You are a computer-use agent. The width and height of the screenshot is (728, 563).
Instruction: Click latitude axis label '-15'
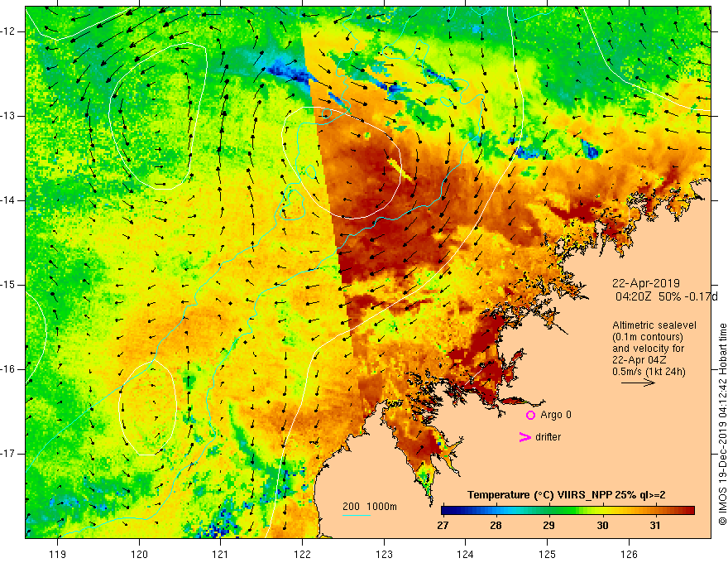click(x=8, y=285)
